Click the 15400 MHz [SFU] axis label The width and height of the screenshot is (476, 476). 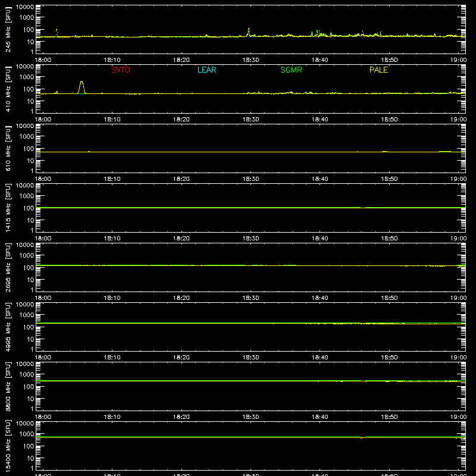[x=8, y=446]
